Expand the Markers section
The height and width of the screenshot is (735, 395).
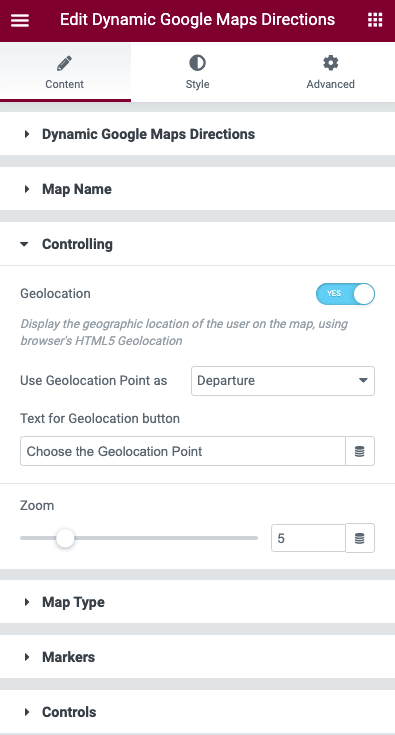tap(197, 657)
